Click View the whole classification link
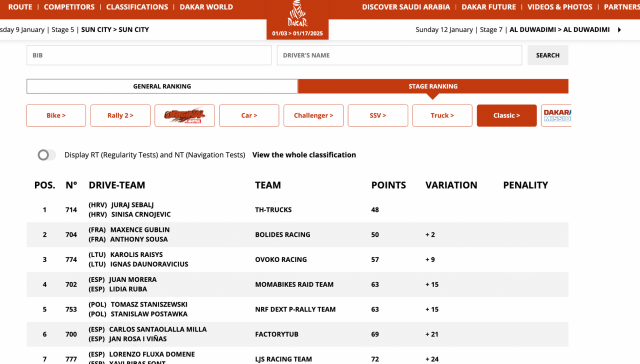The height and width of the screenshot is (364, 640). pos(304,155)
